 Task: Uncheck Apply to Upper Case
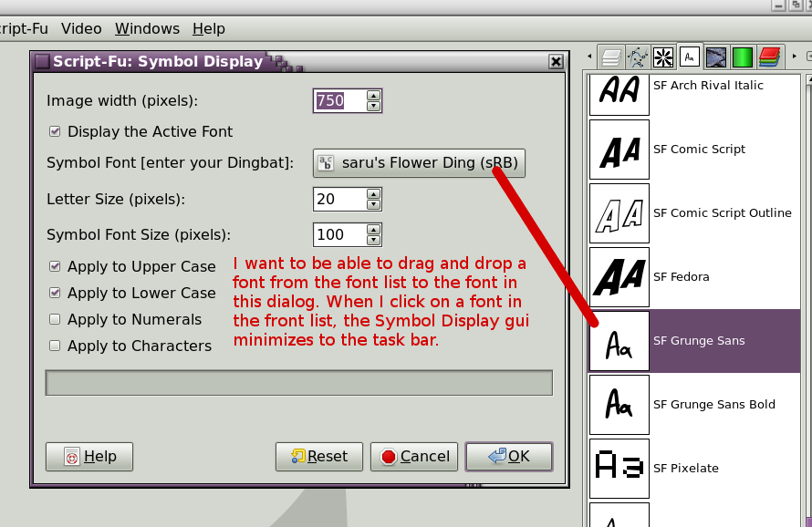pyautogui.click(x=55, y=266)
